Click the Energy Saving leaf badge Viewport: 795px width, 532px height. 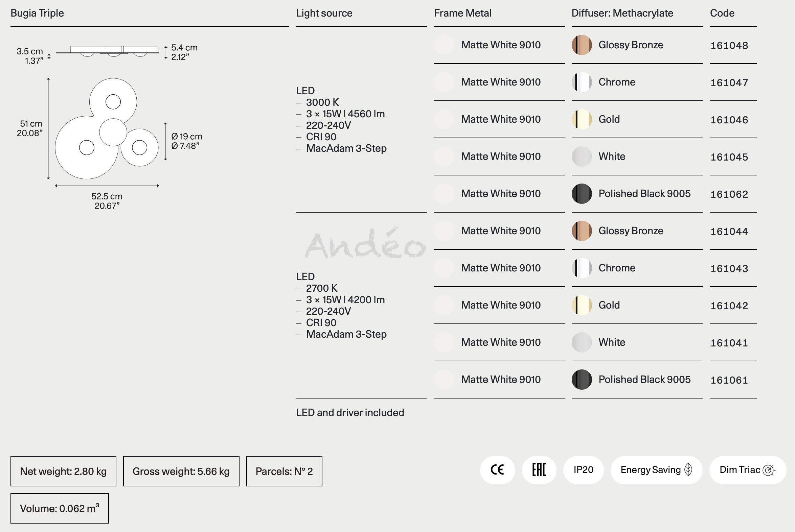656,470
